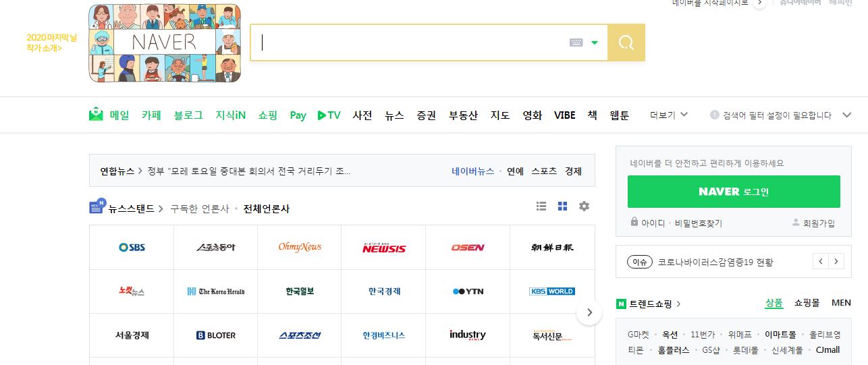Image resolution: width=868 pixels, height=365 pixels.
Task: Switch newsstand to list view icon
Action: [541, 206]
